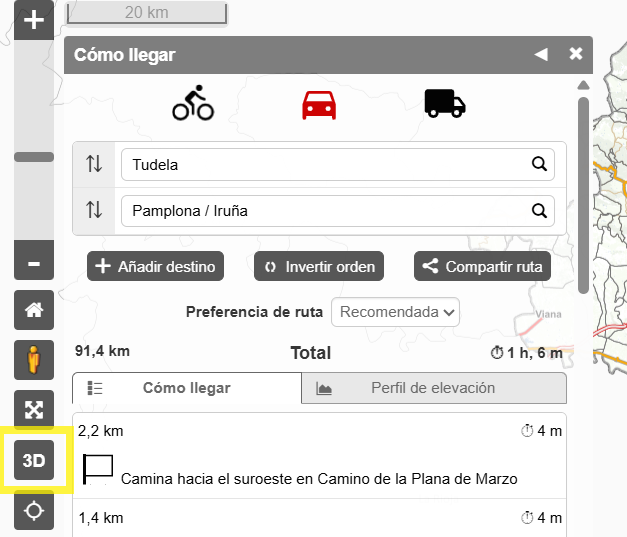Select the truck travel mode
Screen dimensions: 627x537
tap(445, 103)
